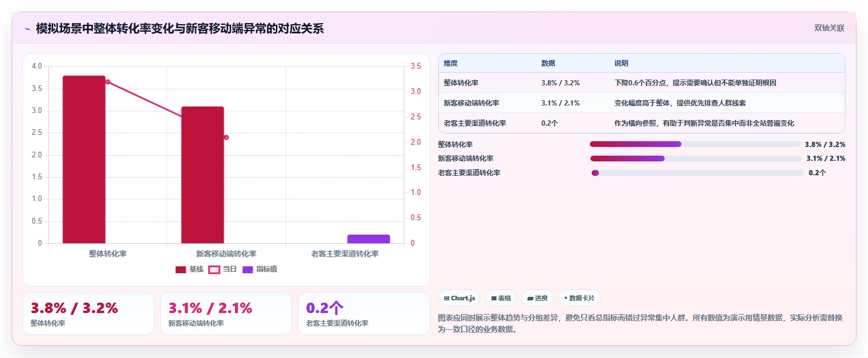Screen dimensions: 868x358
Task: Click the 新客移动端转化率 table row label
Action: 471,103
